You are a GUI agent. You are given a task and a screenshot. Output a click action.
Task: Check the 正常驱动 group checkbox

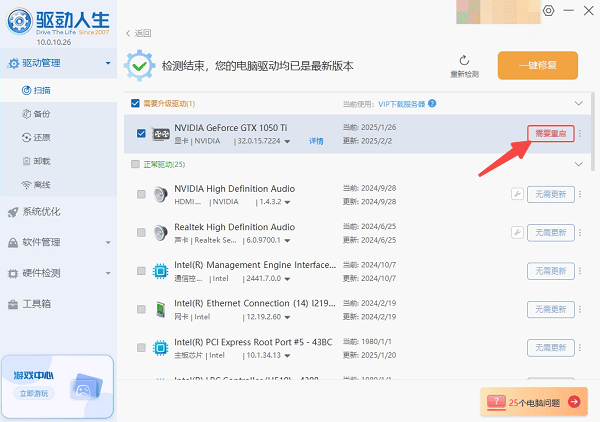136,163
